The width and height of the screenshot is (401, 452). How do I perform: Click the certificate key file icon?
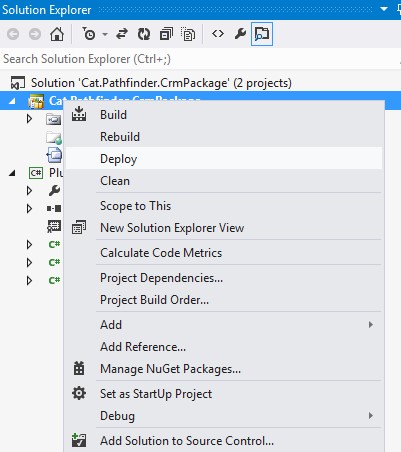pos(54,226)
